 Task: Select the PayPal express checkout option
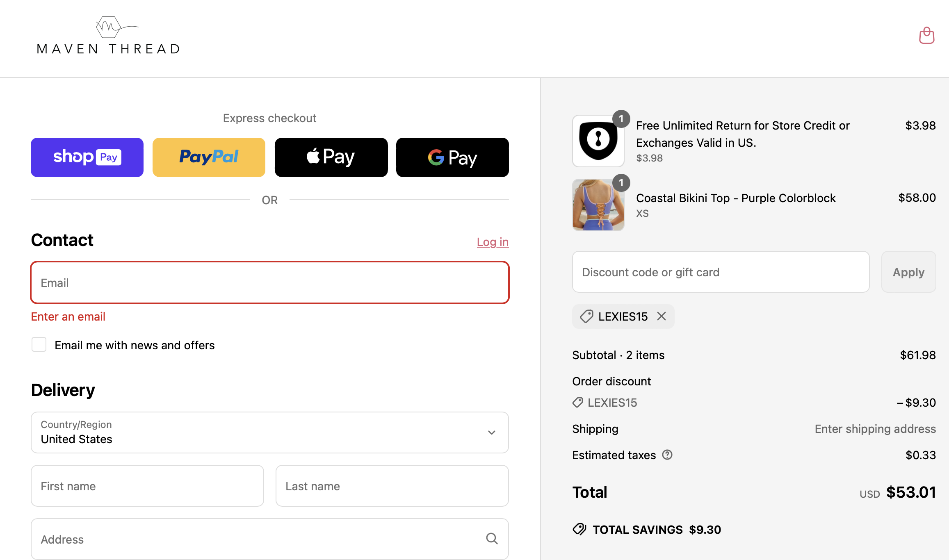coord(209,157)
